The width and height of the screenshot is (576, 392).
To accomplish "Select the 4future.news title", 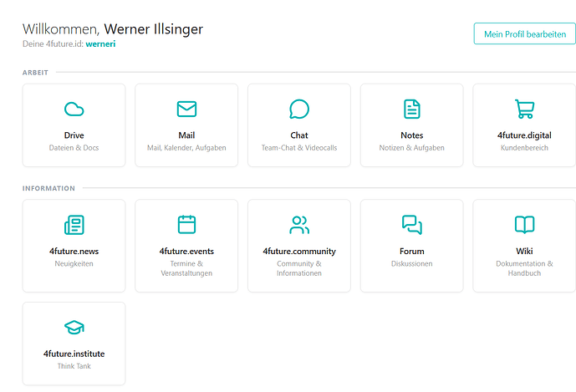I will (74, 252).
